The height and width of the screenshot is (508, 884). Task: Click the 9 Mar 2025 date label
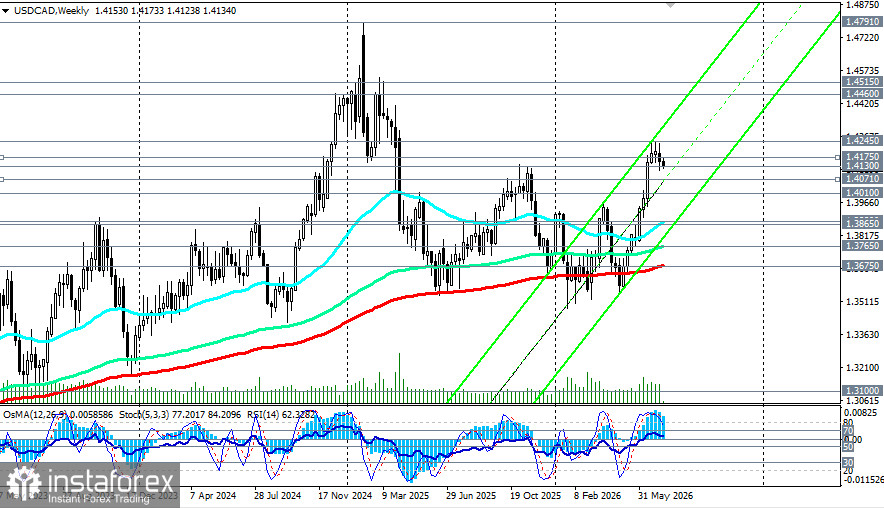tap(405, 496)
